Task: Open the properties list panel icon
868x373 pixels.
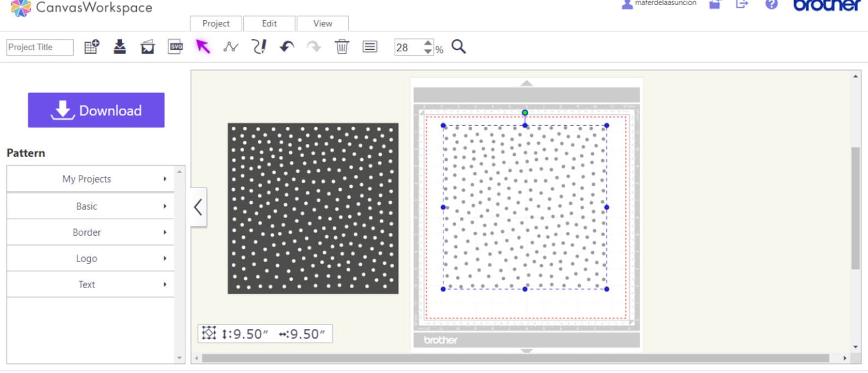Action: [370, 47]
